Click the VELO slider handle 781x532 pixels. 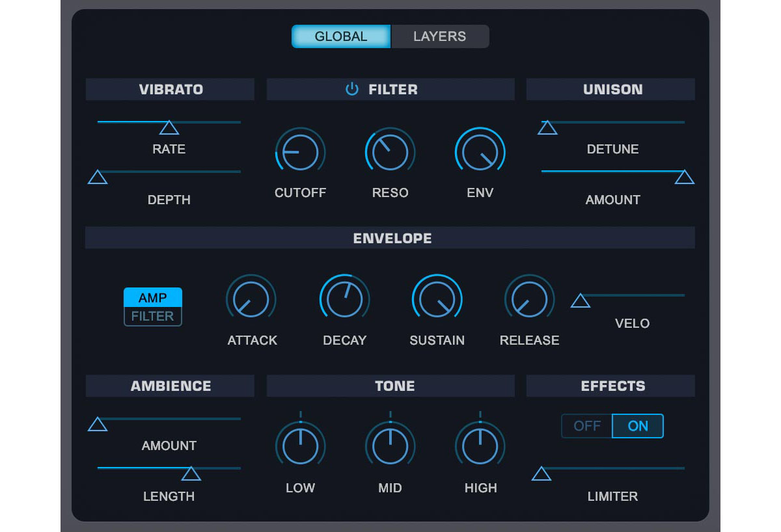[x=581, y=300]
